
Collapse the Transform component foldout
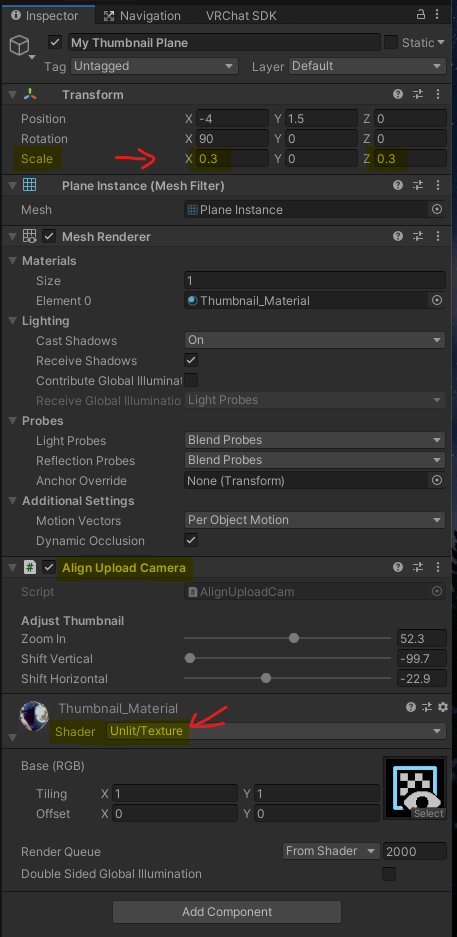tap(13, 95)
